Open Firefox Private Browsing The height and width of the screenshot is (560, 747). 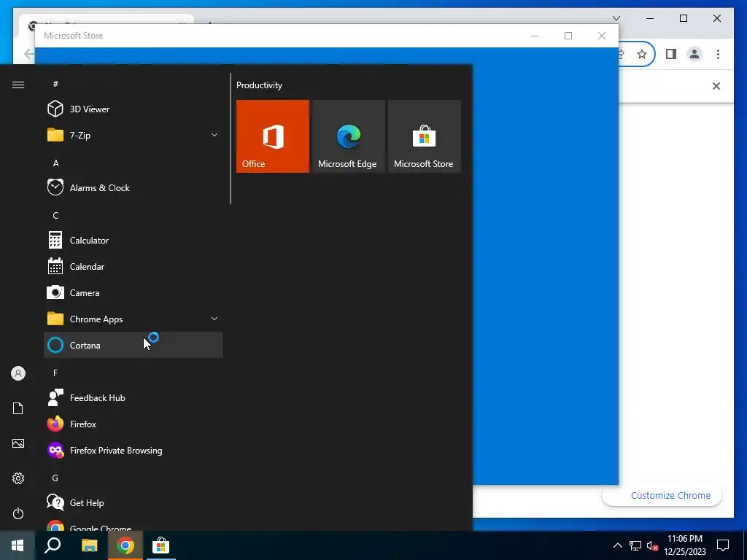coord(133,450)
